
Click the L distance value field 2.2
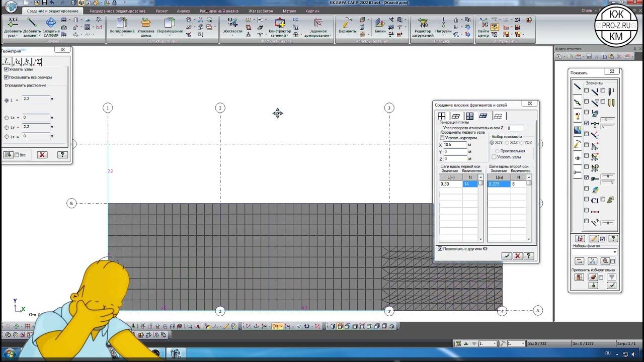[x=36, y=100]
